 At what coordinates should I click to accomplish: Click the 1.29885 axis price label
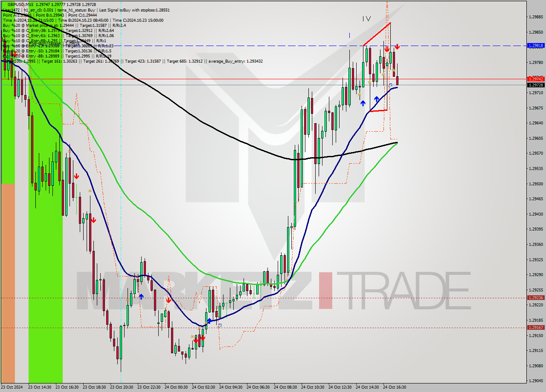(536, 17)
